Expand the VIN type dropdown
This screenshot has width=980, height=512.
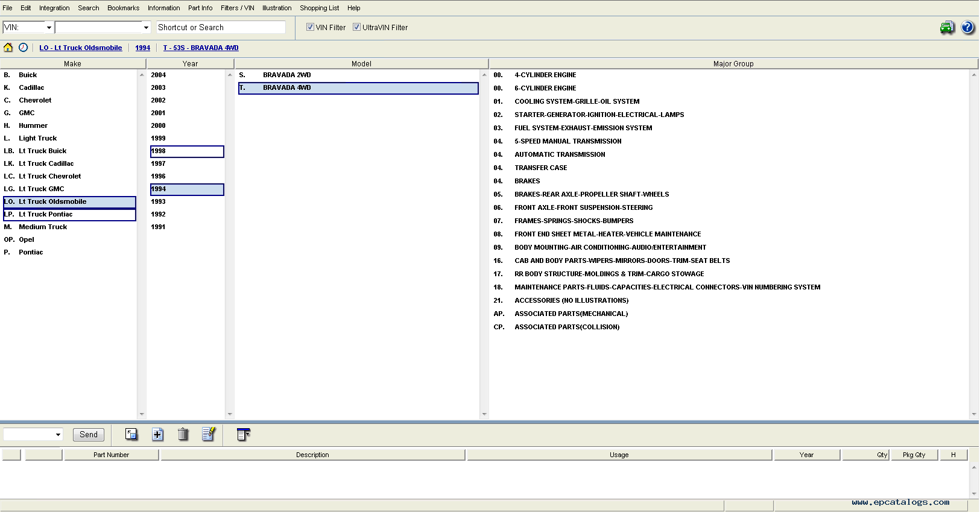(x=49, y=28)
